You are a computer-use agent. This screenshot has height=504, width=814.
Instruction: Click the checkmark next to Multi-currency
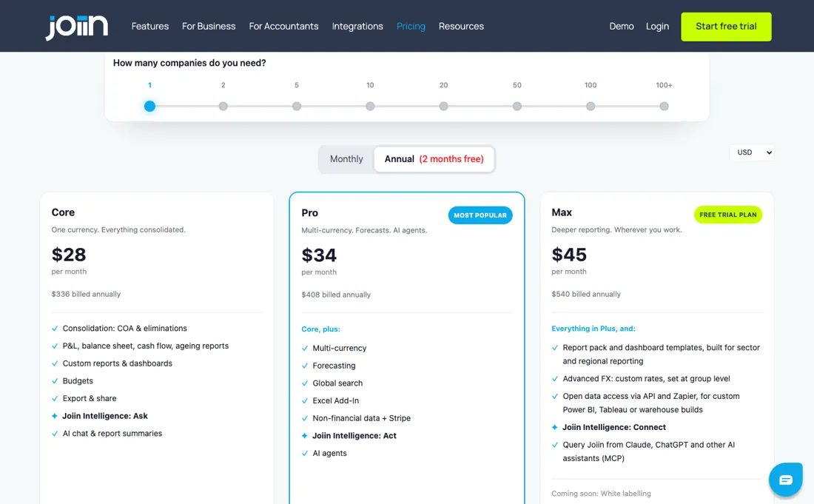305,349
